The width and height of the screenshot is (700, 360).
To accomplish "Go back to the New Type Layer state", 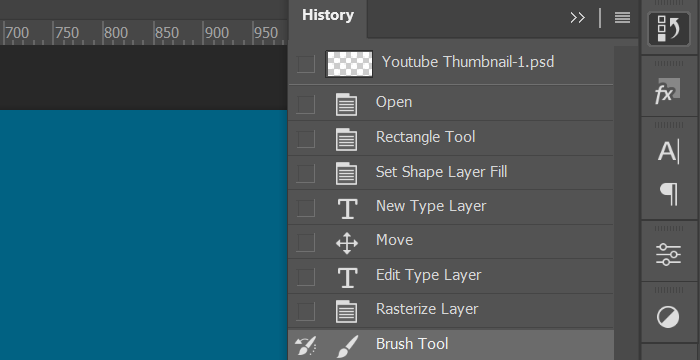I will pos(451,208).
